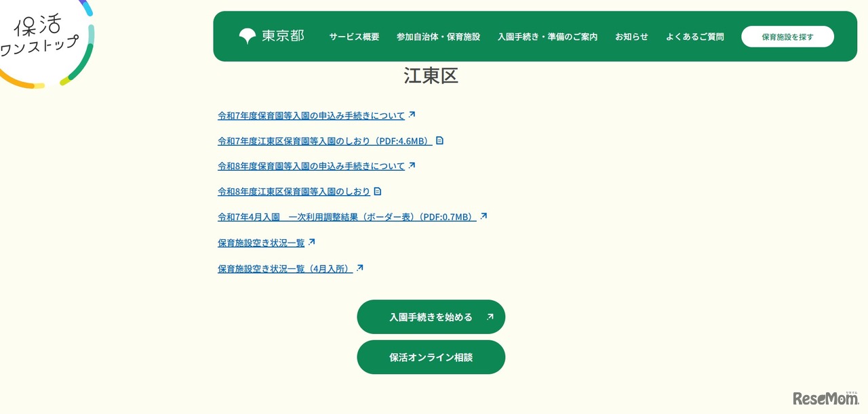Click the 保育施設を探す button
The image size is (868, 414).
tap(787, 36)
